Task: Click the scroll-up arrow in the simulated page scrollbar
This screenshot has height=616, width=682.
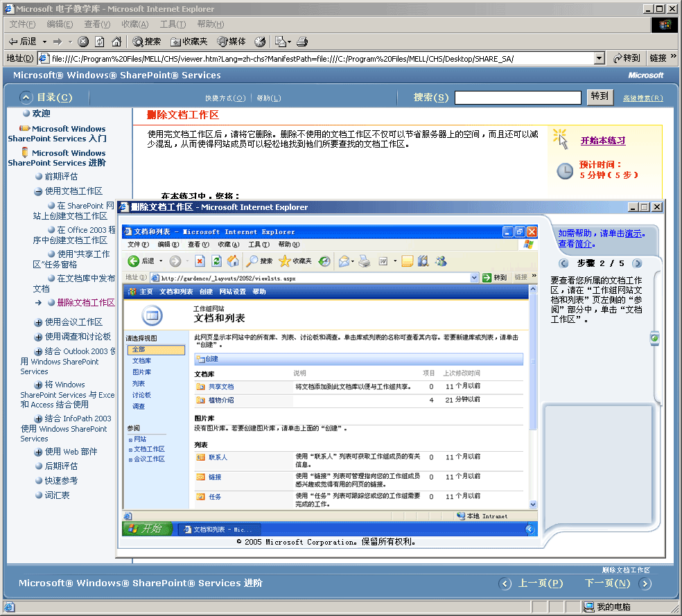Action: coord(533,289)
